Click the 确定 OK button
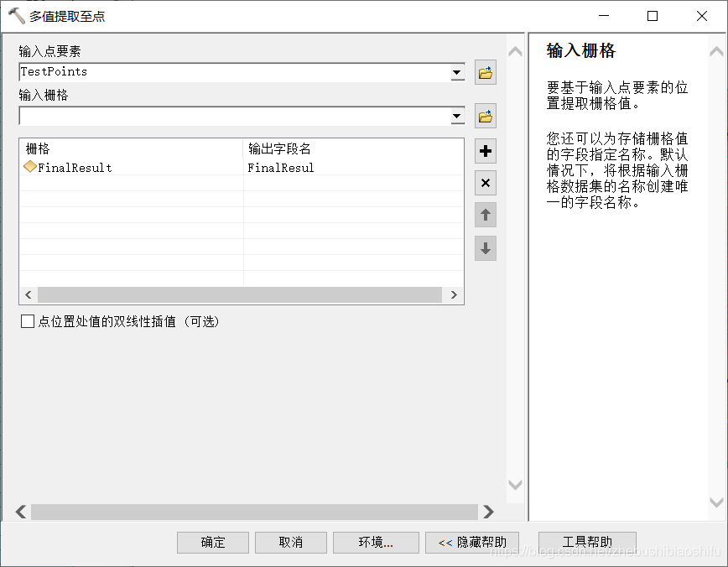Screen dimensions: 728x567 pyautogui.click(x=213, y=543)
